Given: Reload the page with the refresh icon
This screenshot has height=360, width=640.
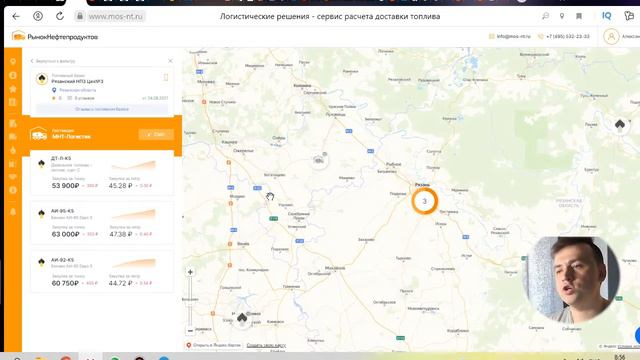Looking at the screenshot, I should point(60,16).
